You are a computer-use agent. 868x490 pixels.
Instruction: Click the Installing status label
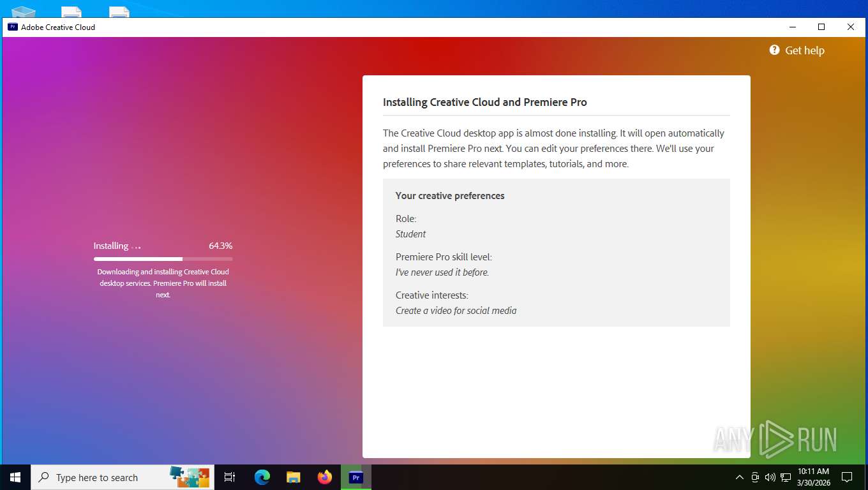[111, 246]
